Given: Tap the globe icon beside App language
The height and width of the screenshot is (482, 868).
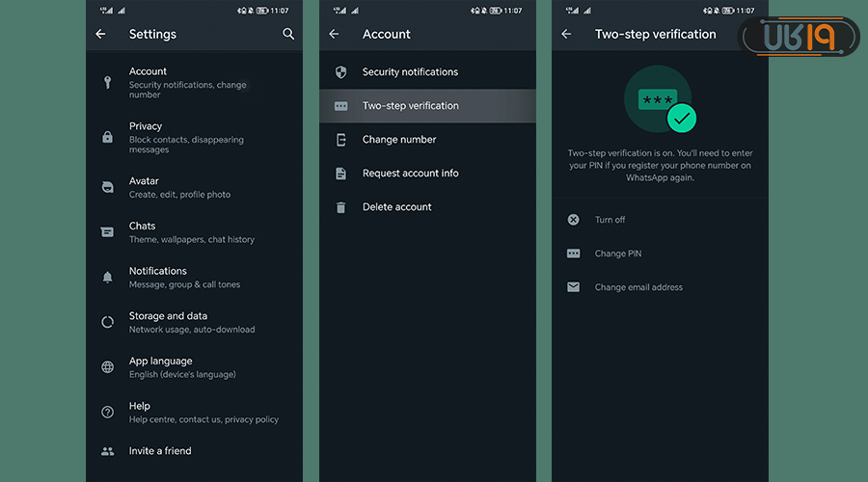Looking at the screenshot, I should [108, 367].
